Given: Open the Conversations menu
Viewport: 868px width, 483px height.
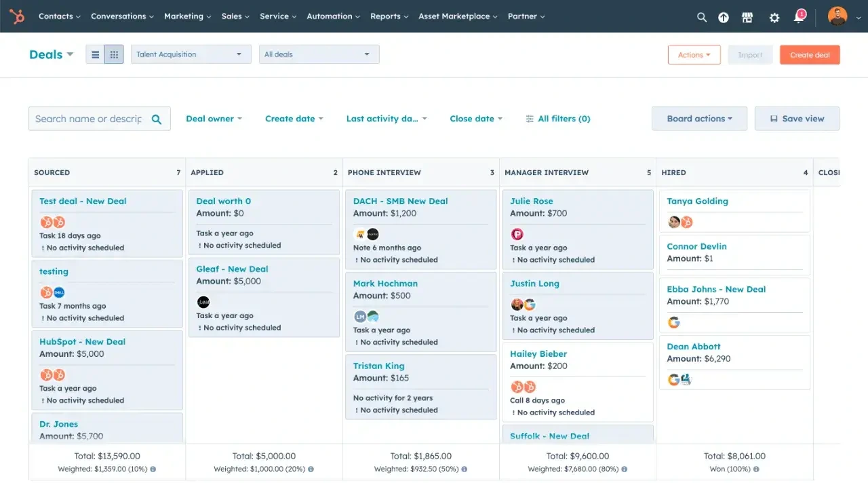Looking at the screenshot, I should (122, 16).
